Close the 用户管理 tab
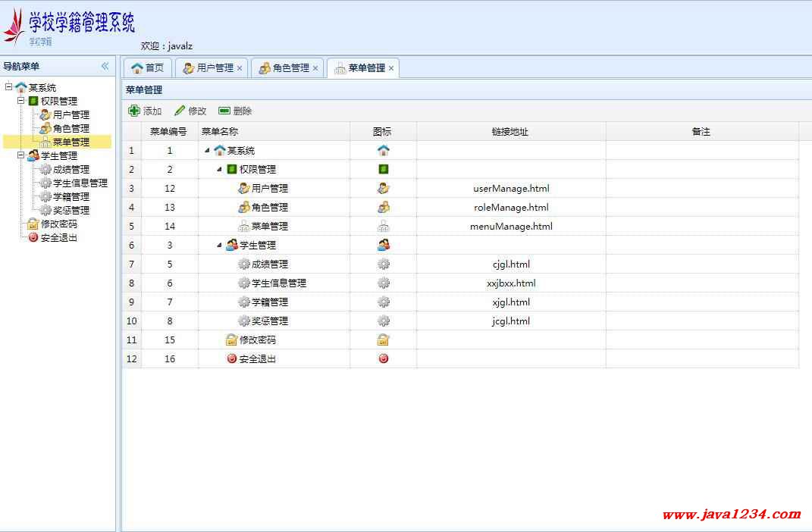The height and width of the screenshot is (532, 812). [240, 68]
